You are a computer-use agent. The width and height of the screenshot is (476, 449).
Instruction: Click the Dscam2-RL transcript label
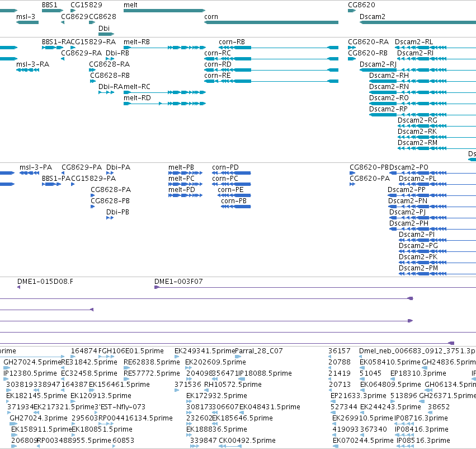point(414,42)
